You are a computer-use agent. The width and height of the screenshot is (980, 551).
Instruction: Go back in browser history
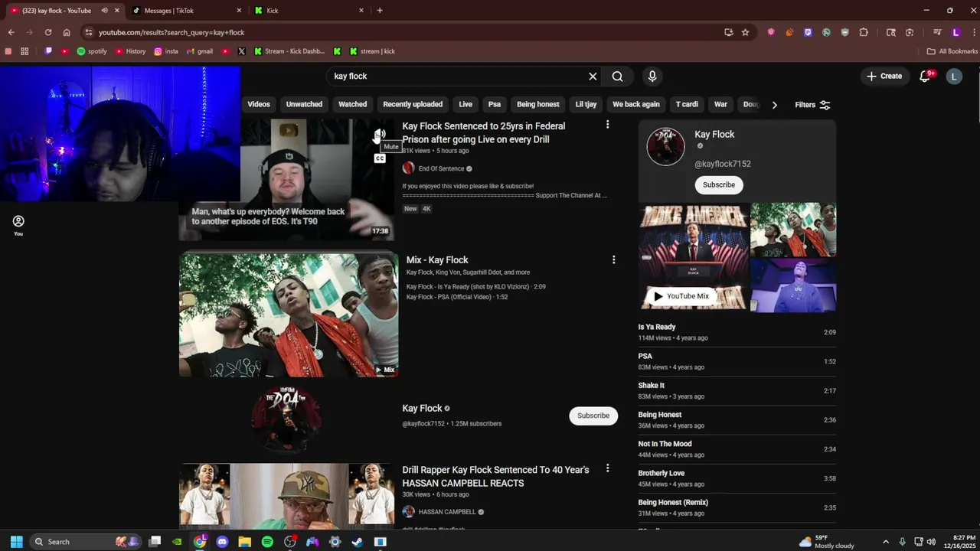coord(11,32)
